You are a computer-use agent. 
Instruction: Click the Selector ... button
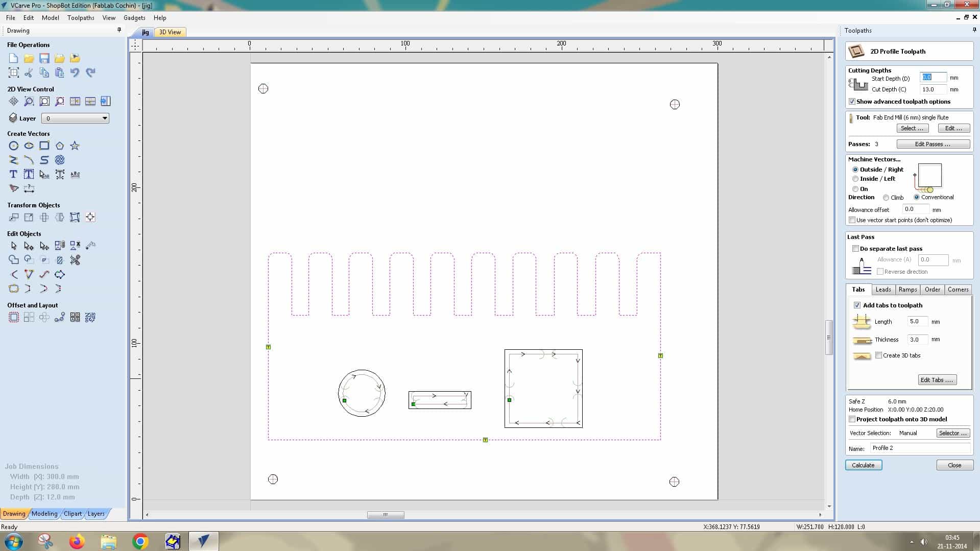pos(952,433)
